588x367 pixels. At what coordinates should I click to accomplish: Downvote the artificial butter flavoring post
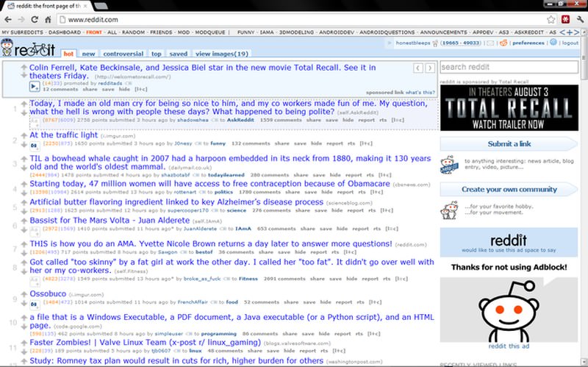(24, 210)
